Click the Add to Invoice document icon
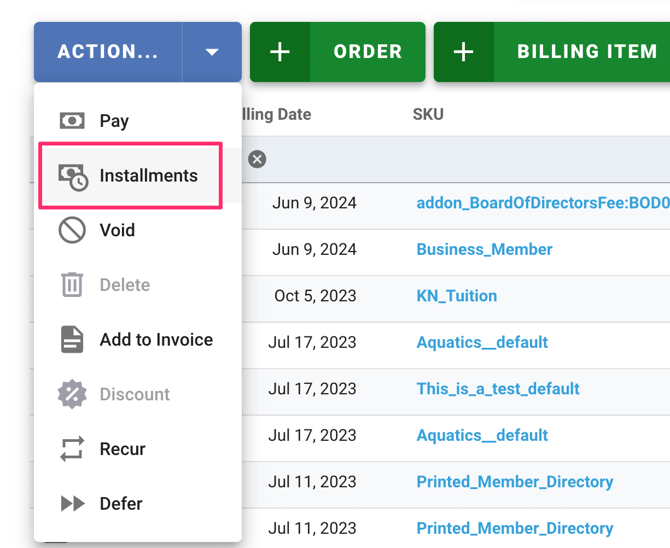670x548 pixels. point(72,340)
